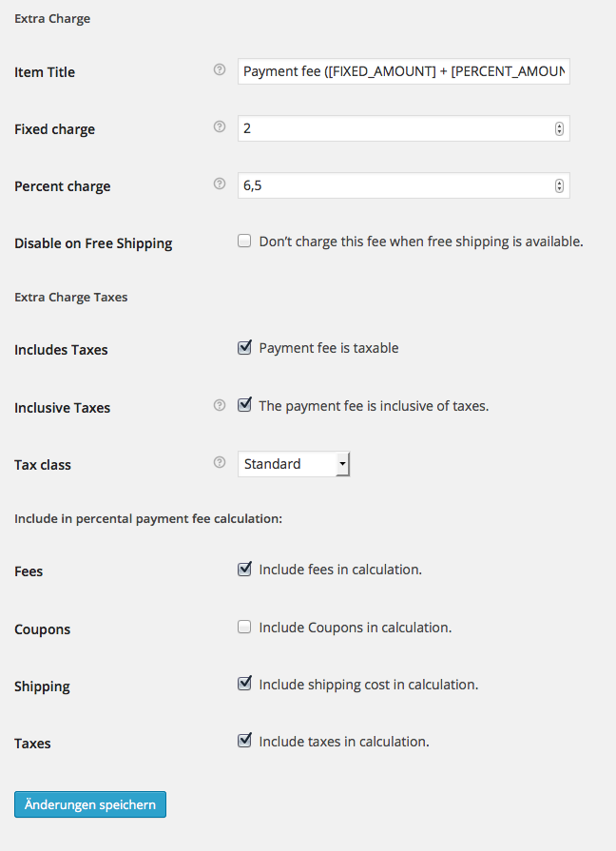Click help icon beside Tax class

point(220,463)
